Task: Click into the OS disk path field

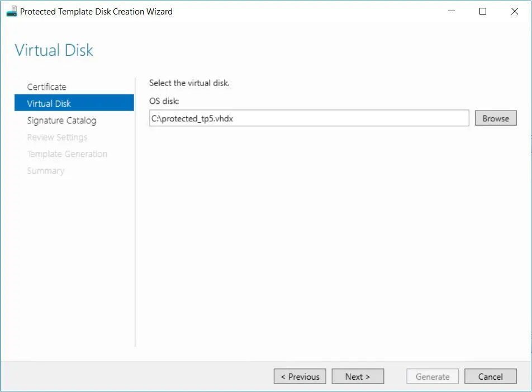Action: pos(309,118)
